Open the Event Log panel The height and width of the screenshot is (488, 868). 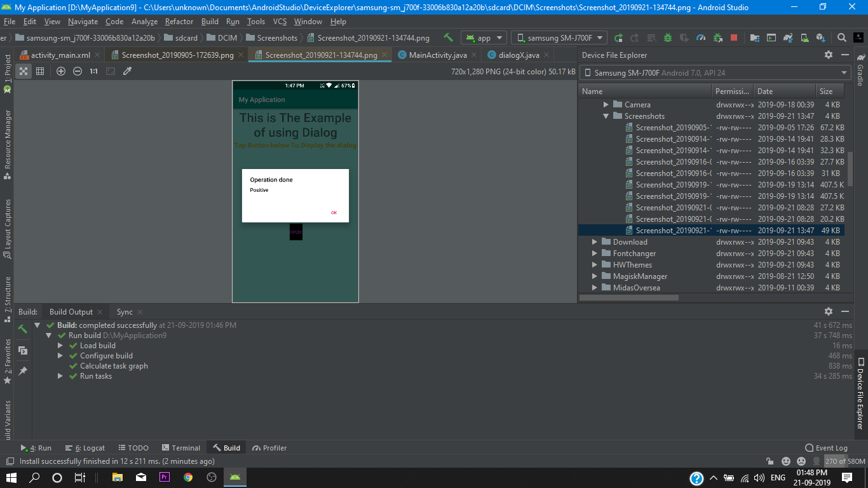click(826, 448)
